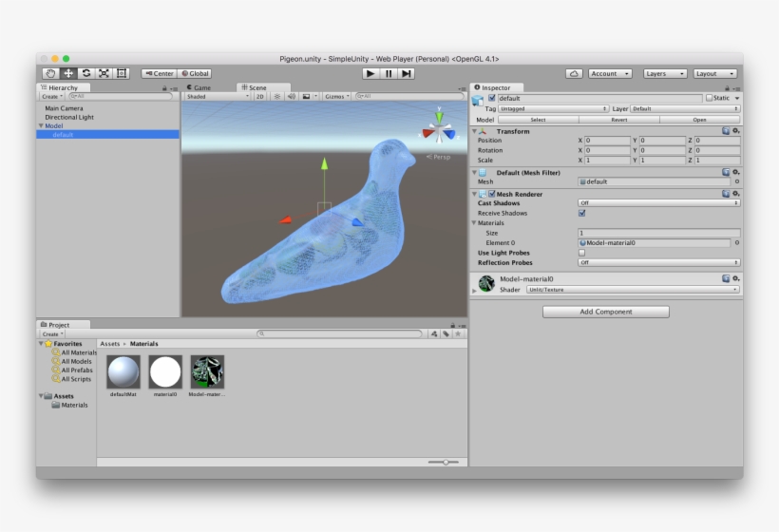Screen dimensions: 779x532
Task: Check the Static checkbox
Action: coord(709,98)
